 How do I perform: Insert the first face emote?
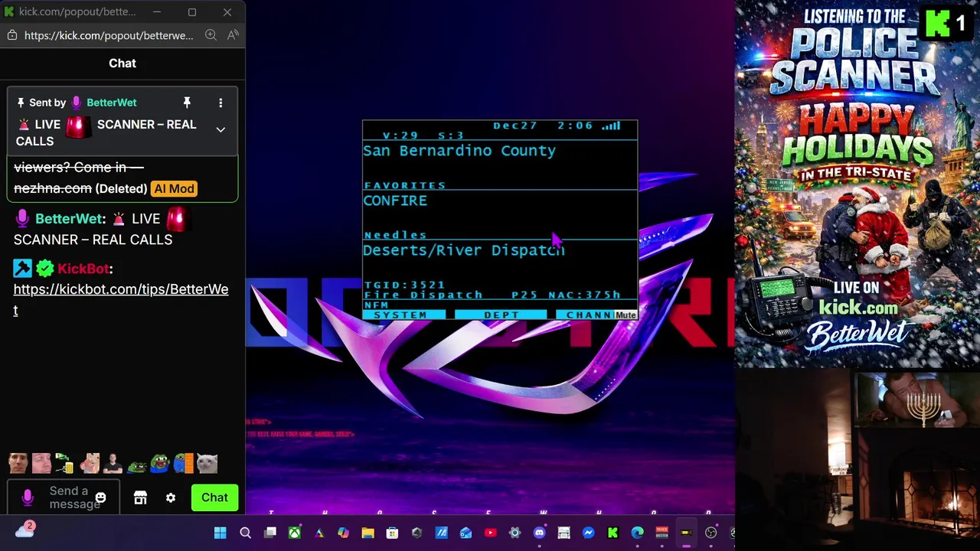tap(18, 463)
